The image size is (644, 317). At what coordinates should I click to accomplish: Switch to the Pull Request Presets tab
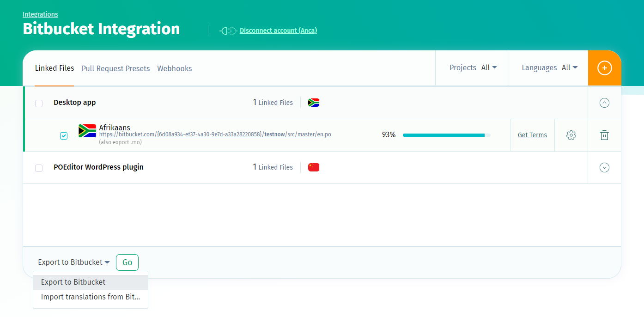pos(115,68)
